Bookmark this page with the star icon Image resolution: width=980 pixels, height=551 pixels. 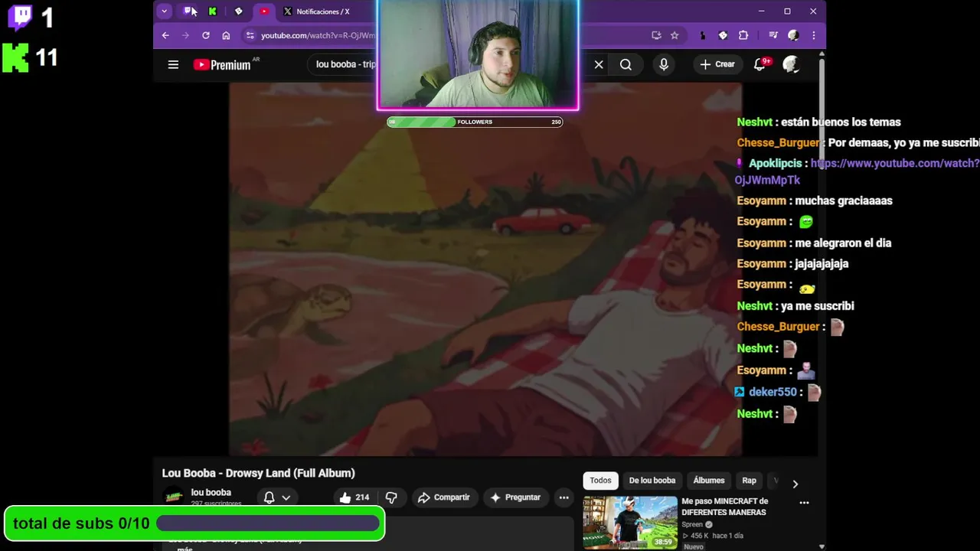tap(675, 35)
